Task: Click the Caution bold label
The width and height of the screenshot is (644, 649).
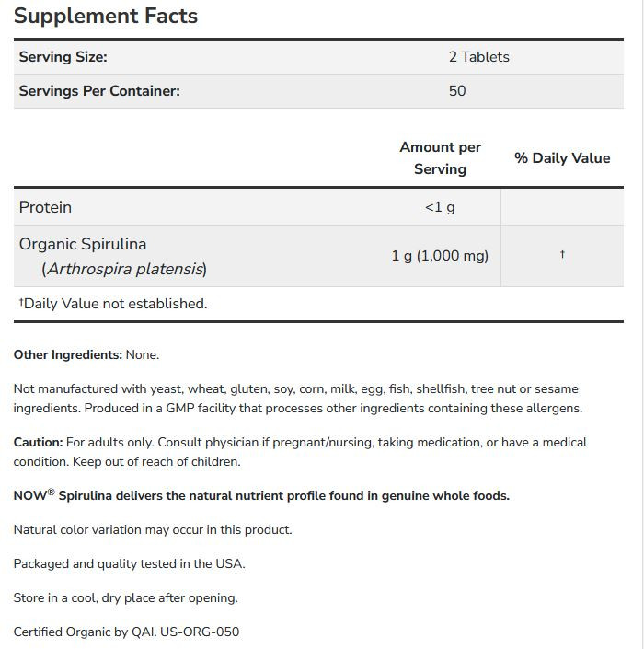Action: click(38, 443)
